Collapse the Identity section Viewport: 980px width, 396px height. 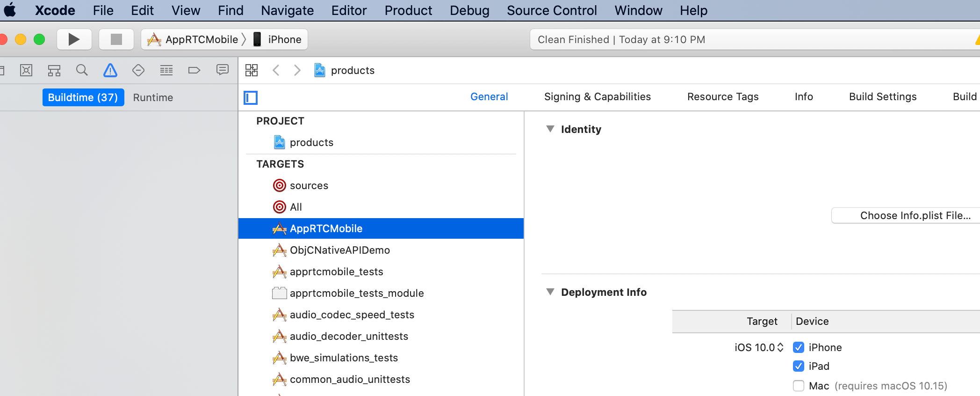tap(550, 129)
